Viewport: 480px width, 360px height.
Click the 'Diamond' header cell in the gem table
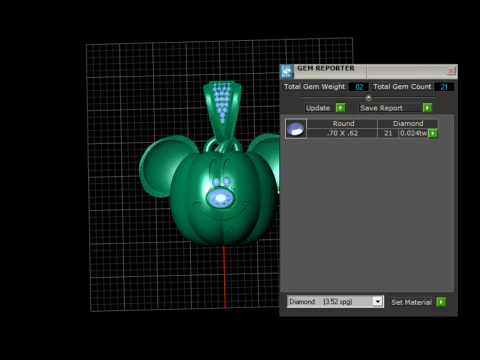click(408, 123)
